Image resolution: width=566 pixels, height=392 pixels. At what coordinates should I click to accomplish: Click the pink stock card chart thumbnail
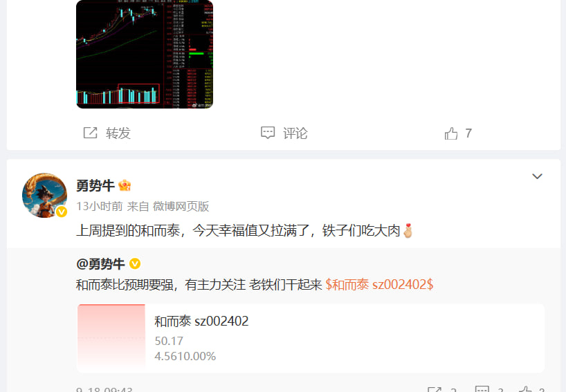click(x=111, y=337)
